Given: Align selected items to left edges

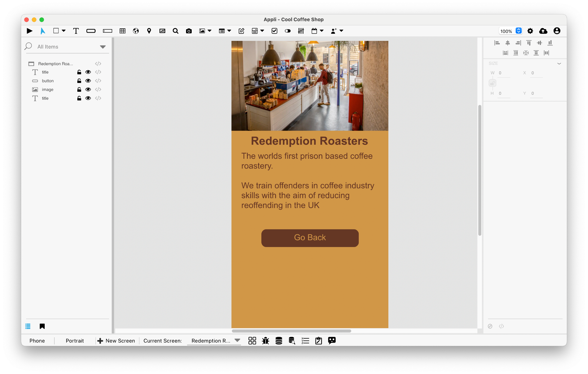Looking at the screenshot, I should [x=497, y=43].
